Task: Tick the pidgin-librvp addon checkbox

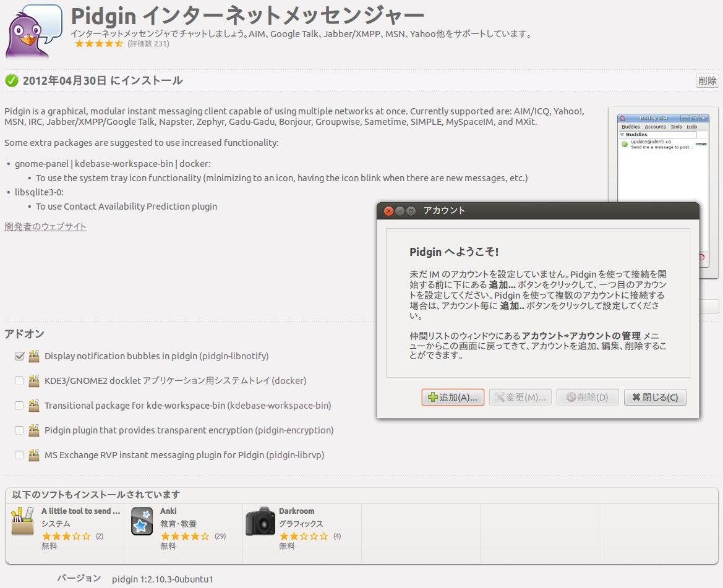Action: [19, 455]
